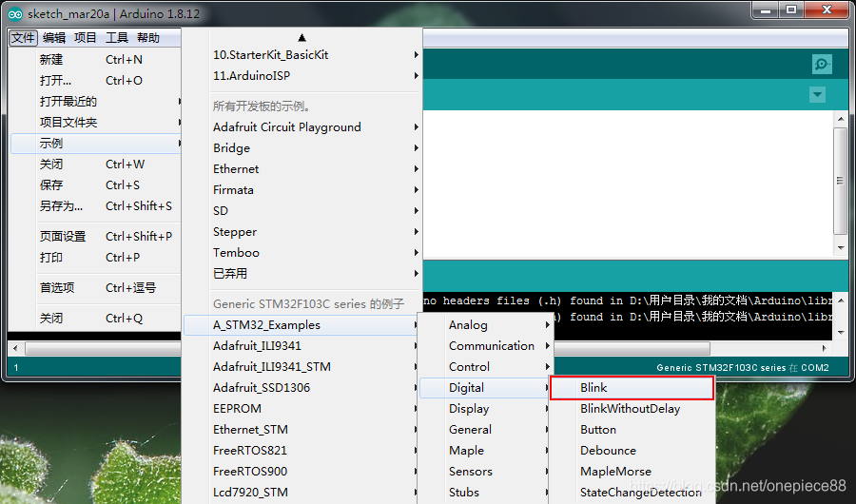Screen dimensions: 856x504
Task: Expand the Firmata examples submenu
Action: (302, 190)
